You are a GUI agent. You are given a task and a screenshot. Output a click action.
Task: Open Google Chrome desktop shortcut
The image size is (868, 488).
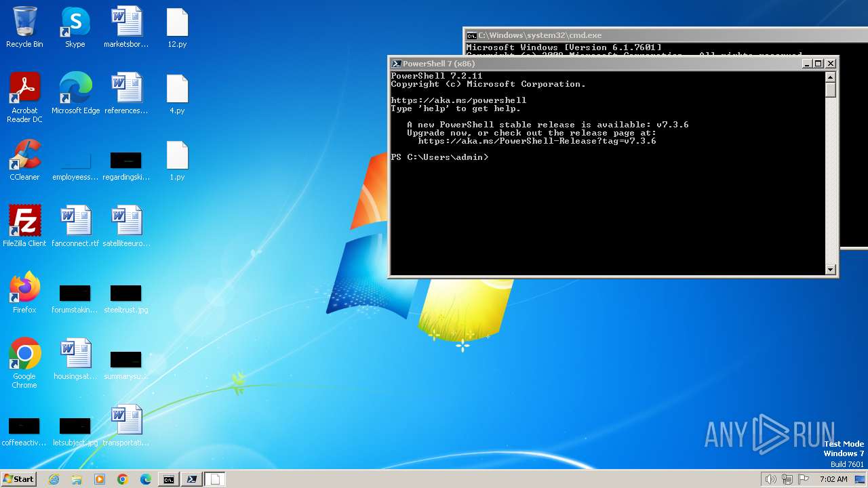point(24,363)
